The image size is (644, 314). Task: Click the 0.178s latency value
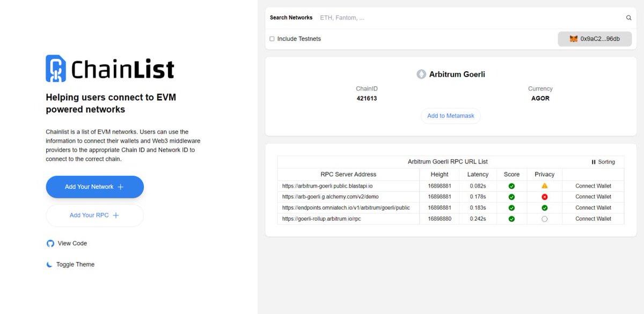(x=478, y=197)
